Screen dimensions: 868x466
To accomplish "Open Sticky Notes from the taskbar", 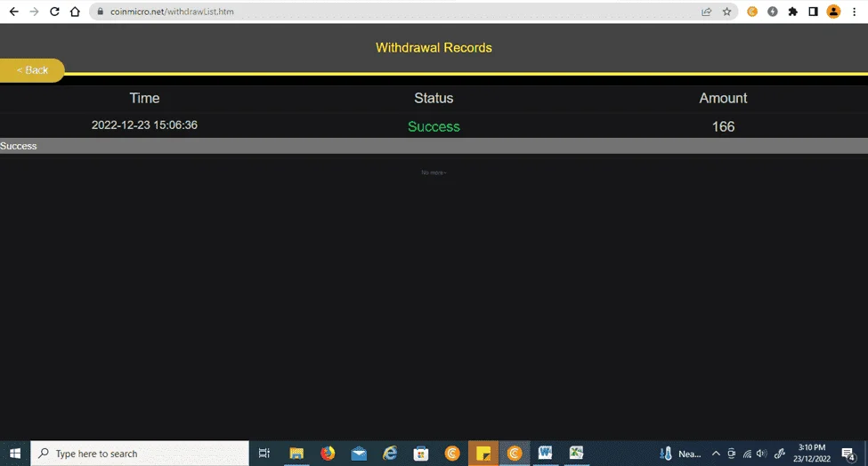I will coord(483,454).
